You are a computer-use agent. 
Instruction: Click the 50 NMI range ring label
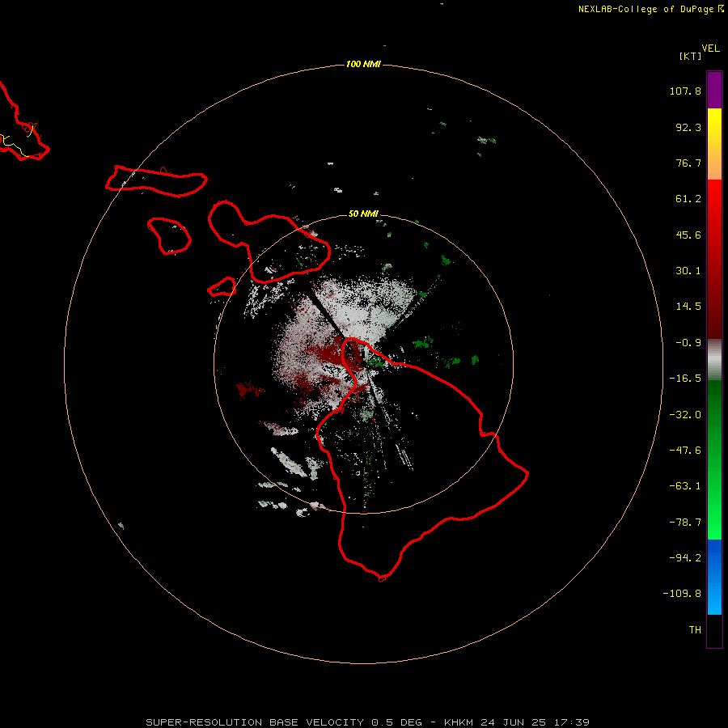(x=363, y=214)
